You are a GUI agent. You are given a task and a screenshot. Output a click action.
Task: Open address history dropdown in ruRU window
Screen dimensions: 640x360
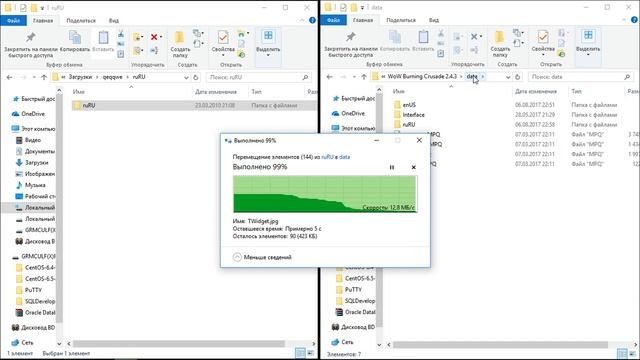(186, 77)
